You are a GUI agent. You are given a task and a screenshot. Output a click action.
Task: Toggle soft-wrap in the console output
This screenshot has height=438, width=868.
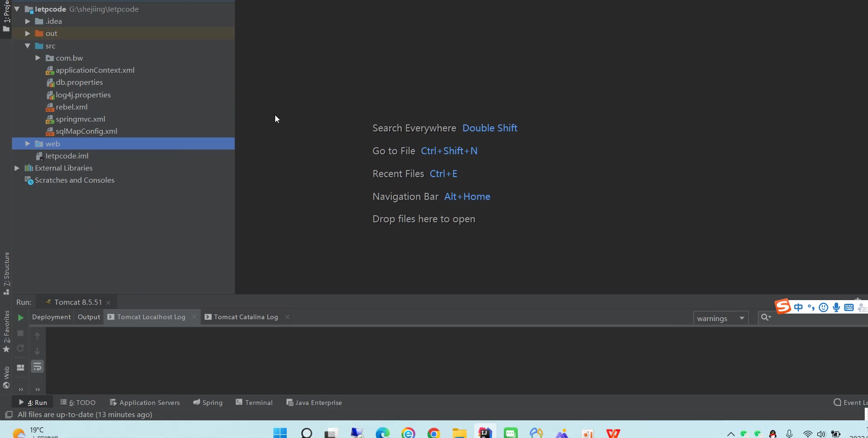coord(37,367)
